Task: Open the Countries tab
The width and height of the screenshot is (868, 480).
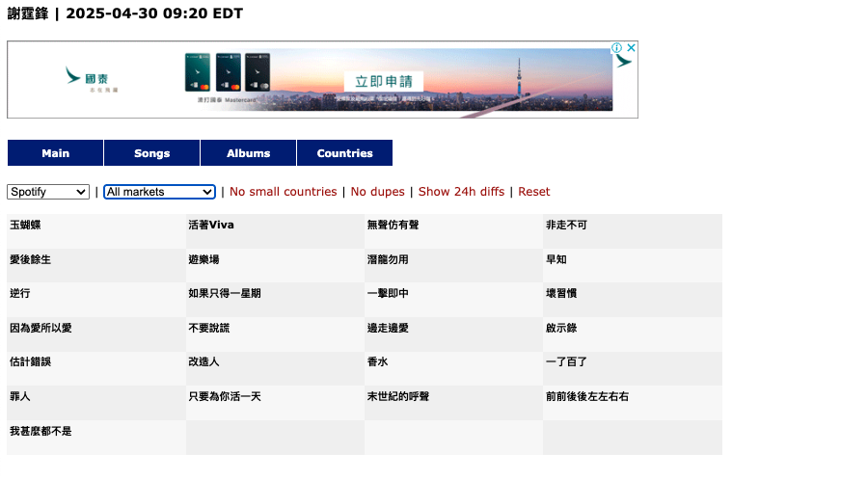Action: (344, 153)
